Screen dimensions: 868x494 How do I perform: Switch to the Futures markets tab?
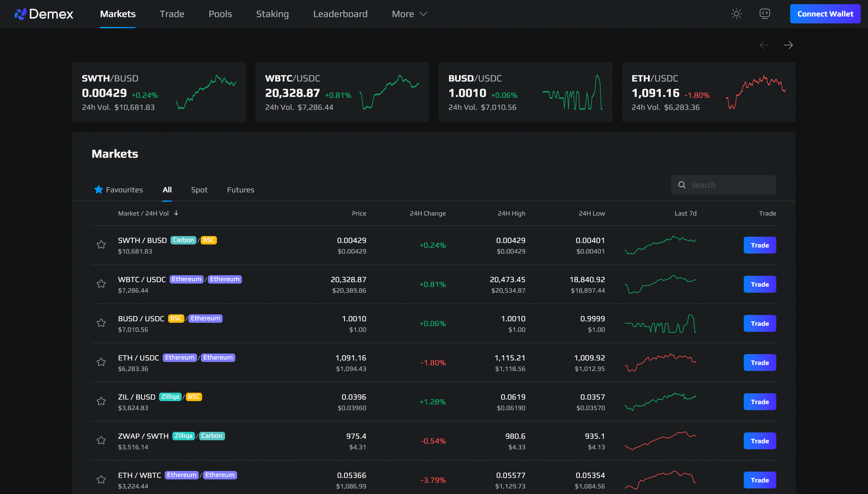(x=240, y=190)
